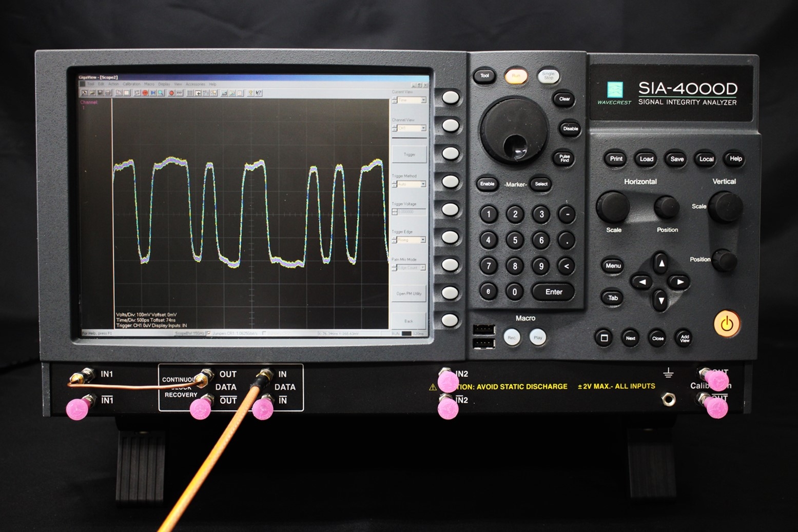Push the Menu button left of arrow keys

(613, 265)
